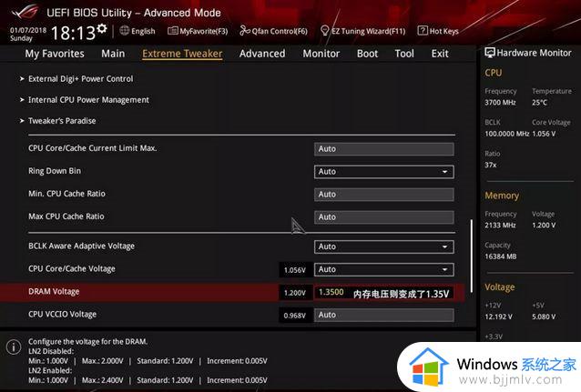Click the settings list vertical scrollbar
The width and height of the screenshot is (581, 392).
coord(471,255)
